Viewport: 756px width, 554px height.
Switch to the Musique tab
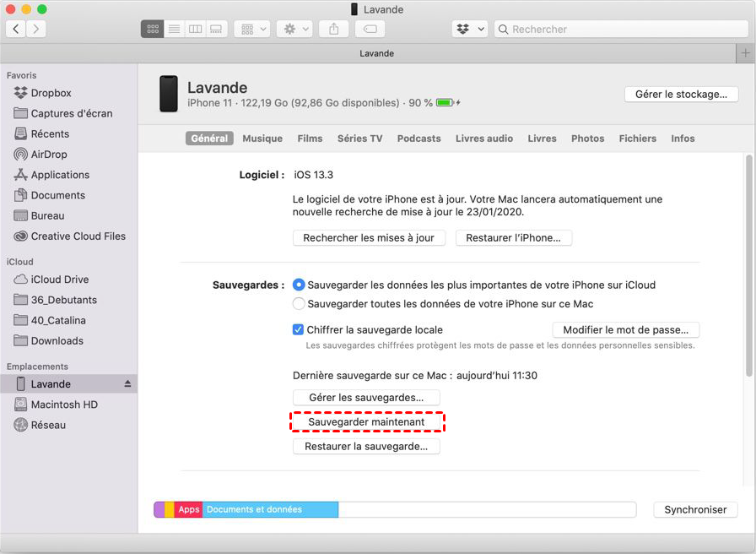(262, 138)
